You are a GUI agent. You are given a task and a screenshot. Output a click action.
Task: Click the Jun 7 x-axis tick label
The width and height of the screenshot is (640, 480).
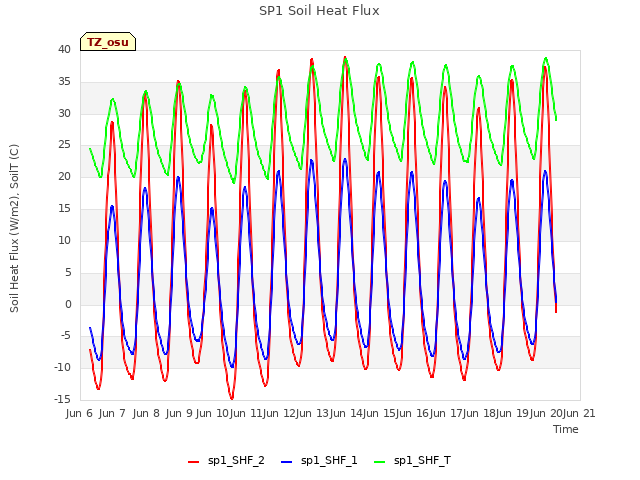(x=112, y=413)
